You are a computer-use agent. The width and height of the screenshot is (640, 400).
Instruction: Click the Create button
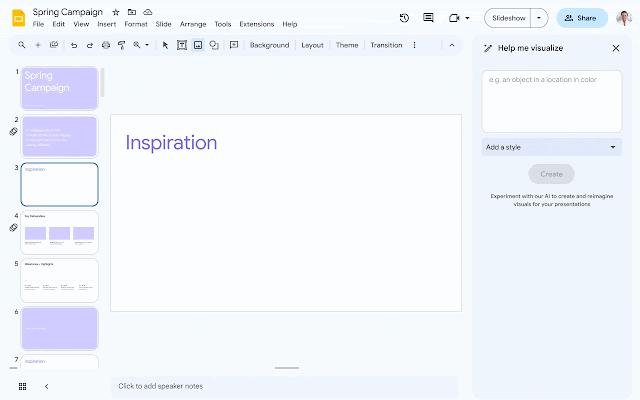tap(551, 174)
